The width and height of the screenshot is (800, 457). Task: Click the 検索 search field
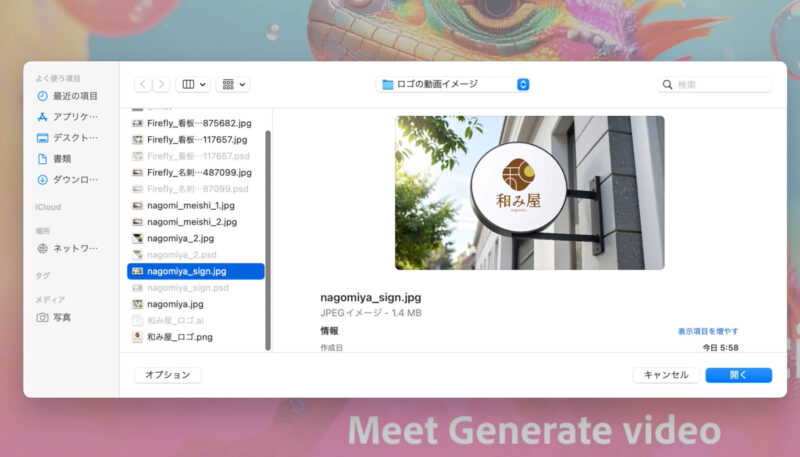point(714,84)
